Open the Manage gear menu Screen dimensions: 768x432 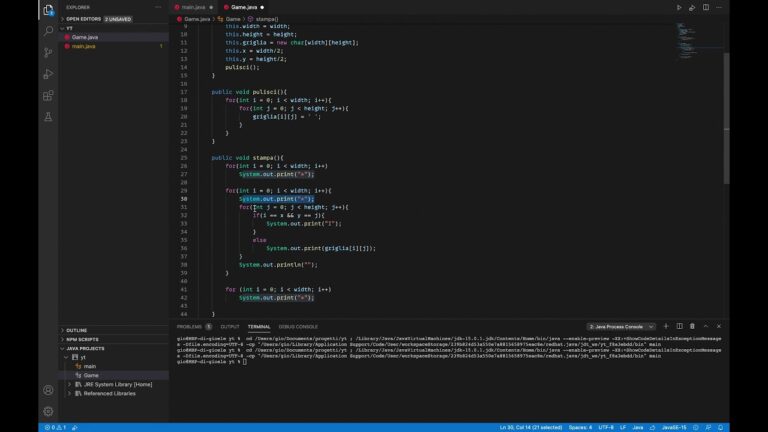coord(48,411)
